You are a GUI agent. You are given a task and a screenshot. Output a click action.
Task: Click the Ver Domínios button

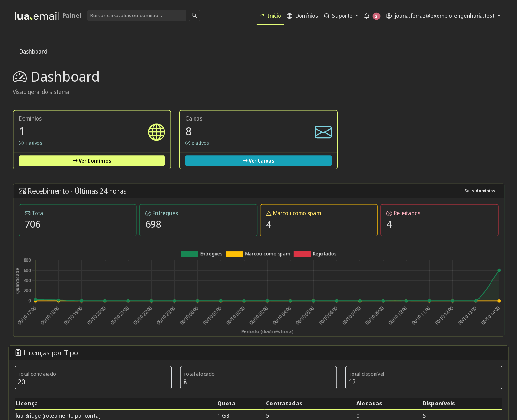(92, 161)
